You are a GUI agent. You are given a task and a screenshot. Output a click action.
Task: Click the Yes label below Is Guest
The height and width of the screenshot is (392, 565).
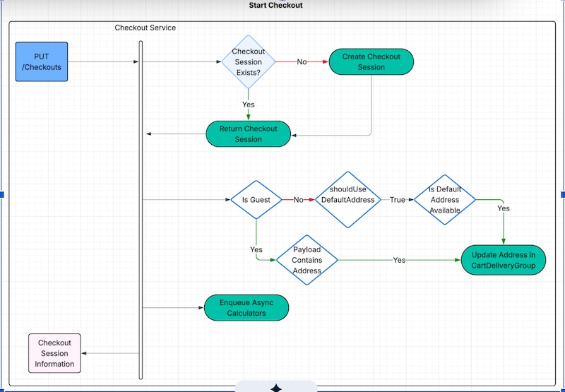256,249
